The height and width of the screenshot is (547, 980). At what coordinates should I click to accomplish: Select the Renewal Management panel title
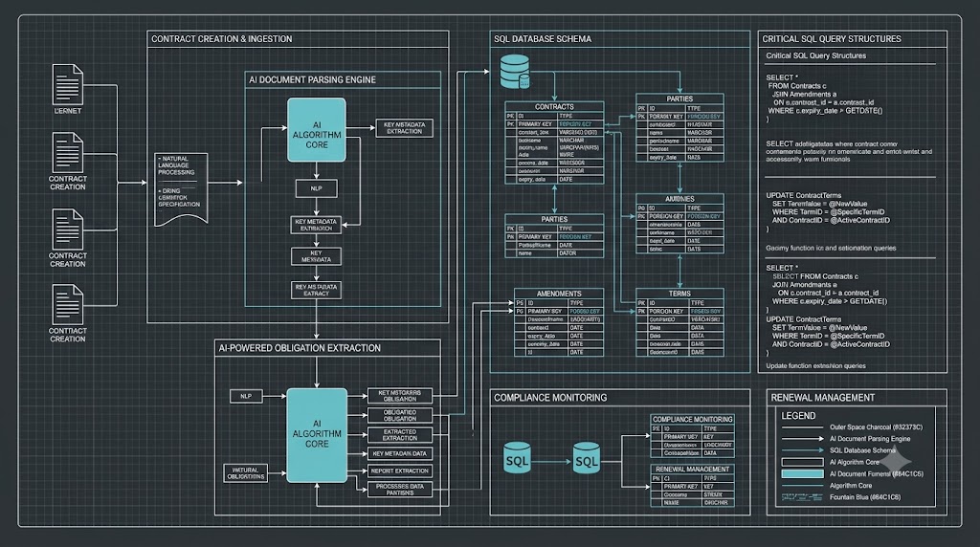[822, 398]
